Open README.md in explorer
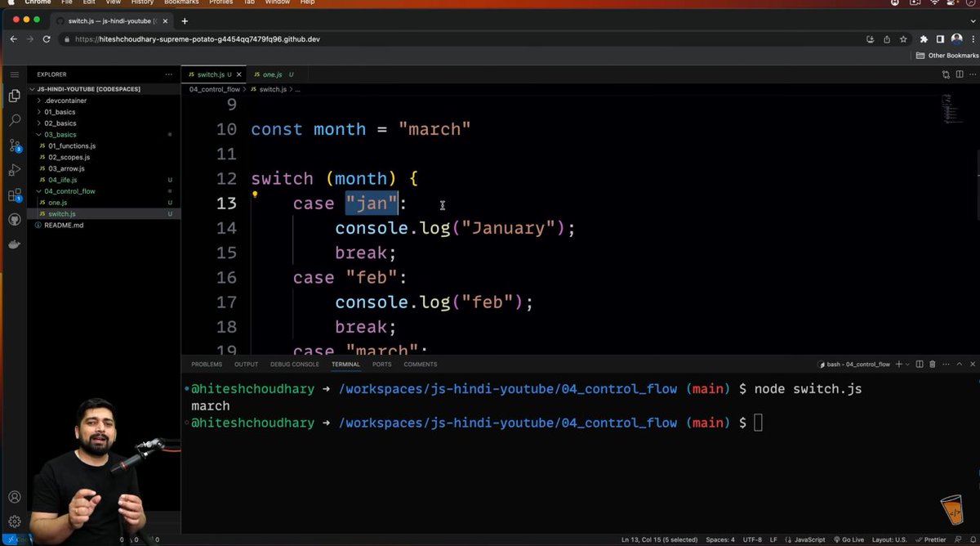This screenshot has height=546, width=980. pos(104,225)
